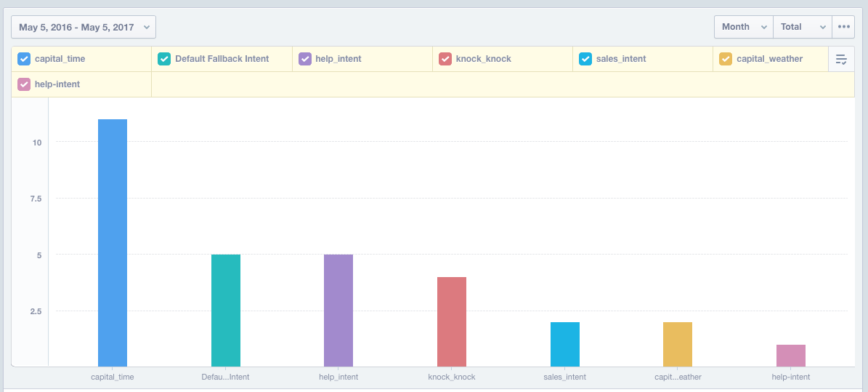Select the light blue sales_intent bar

(x=564, y=344)
